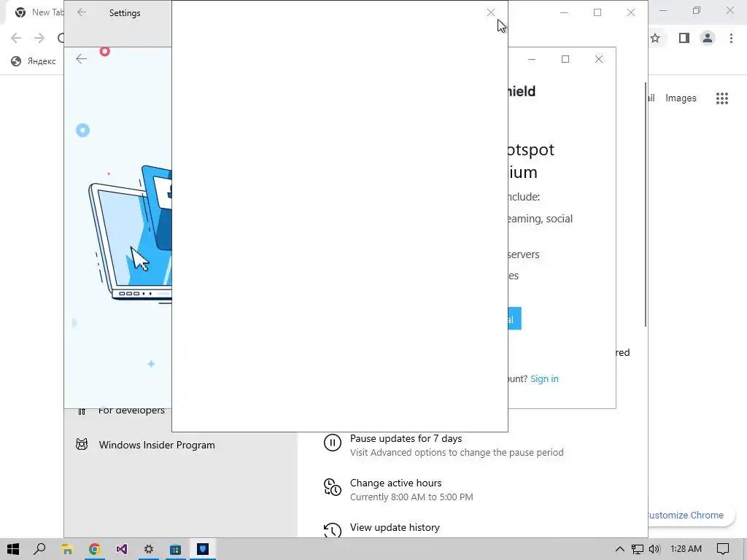Minimize the Settings window
Viewport: 747px width, 560px height.
[564, 12]
